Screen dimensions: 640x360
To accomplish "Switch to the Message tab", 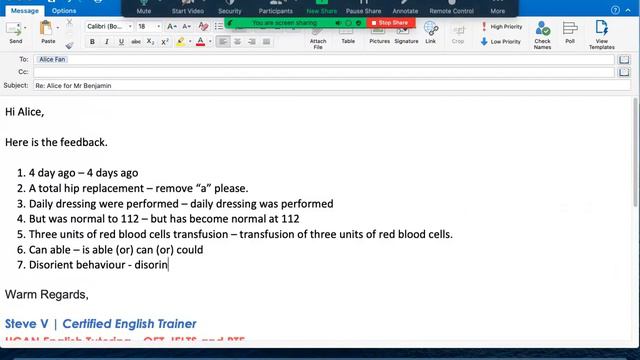I will (x=24, y=11).
